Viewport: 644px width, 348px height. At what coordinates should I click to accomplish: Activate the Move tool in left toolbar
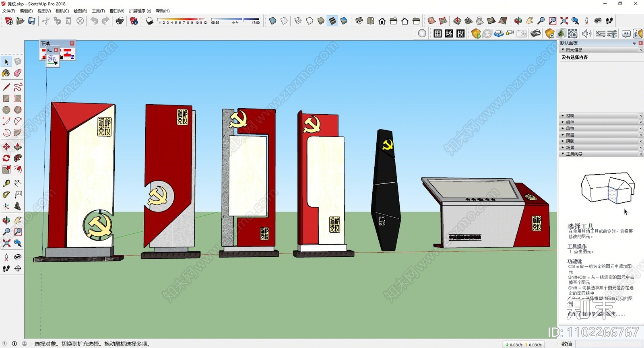pyautogui.click(x=6, y=147)
